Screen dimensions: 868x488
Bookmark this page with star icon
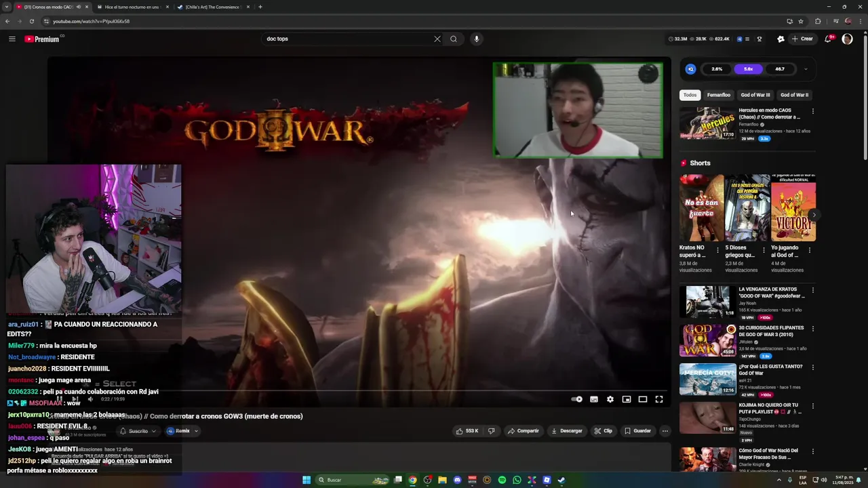801,21
